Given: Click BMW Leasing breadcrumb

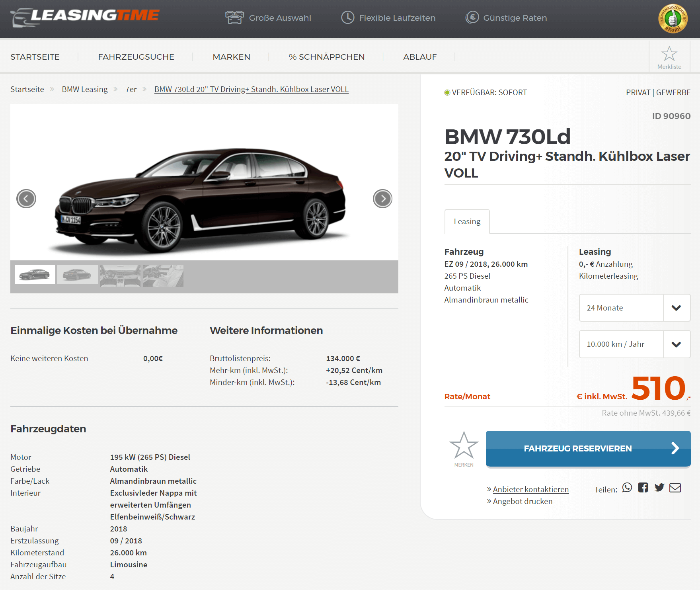Looking at the screenshot, I should tap(85, 89).
